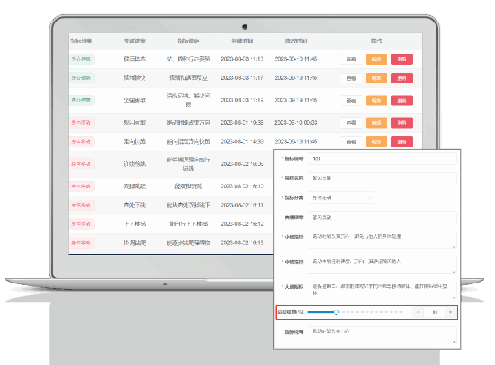Viewport: 495px width, 365px height.
Task: Click the red delete button in first table row
Action: (x=402, y=59)
